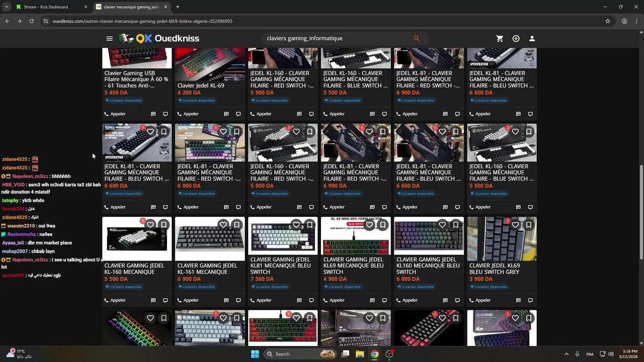This screenshot has height=362, width=644.
Task: Click the empty chat bubble on 5 450 DA card
Action: (166, 114)
